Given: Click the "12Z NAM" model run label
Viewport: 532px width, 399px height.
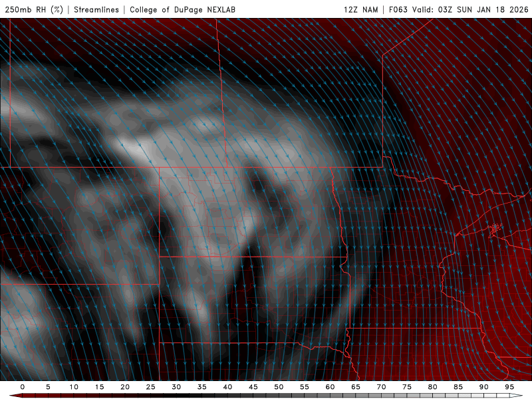Looking at the screenshot, I should (360, 9).
